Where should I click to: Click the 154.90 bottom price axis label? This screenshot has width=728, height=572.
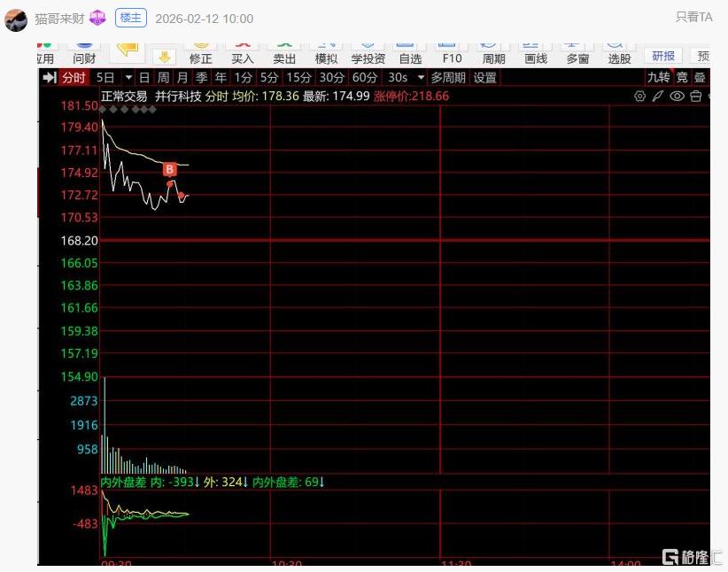(80, 376)
